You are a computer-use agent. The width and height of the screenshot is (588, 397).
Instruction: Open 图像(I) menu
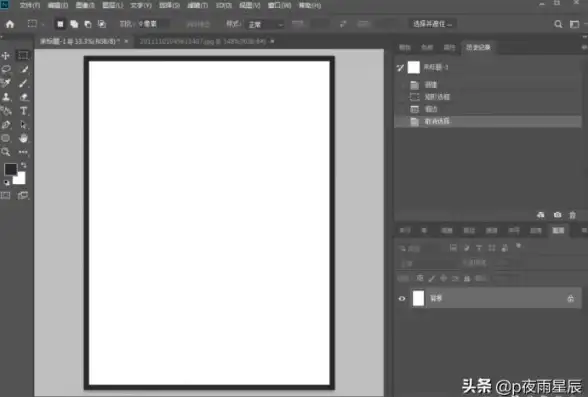(85, 5)
